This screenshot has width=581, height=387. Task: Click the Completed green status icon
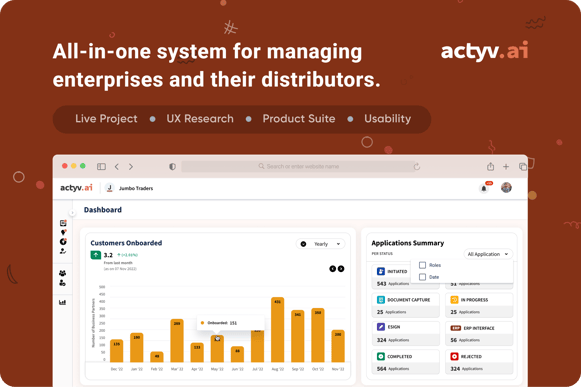(x=381, y=356)
